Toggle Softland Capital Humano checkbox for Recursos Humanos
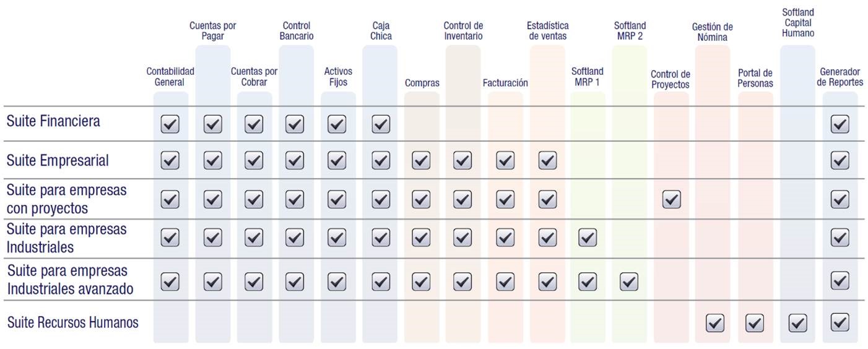Viewport: 868px width, 349px height. pos(797,323)
